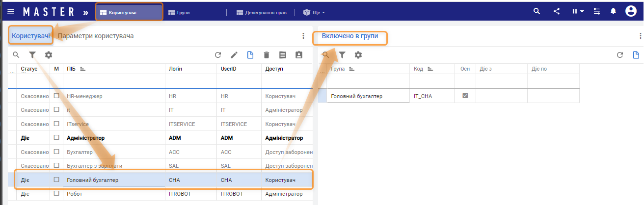Open filter in the users panel toolbar

(x=32, y=55)
